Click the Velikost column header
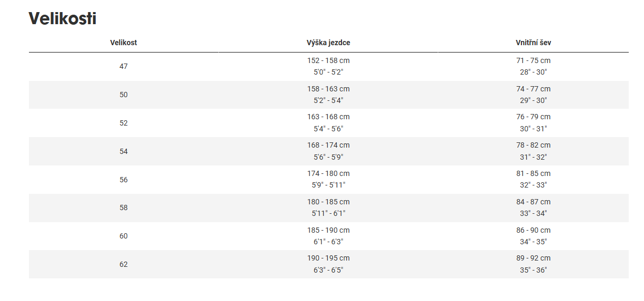Screen dimensions: 644x301 pos(124,43)
